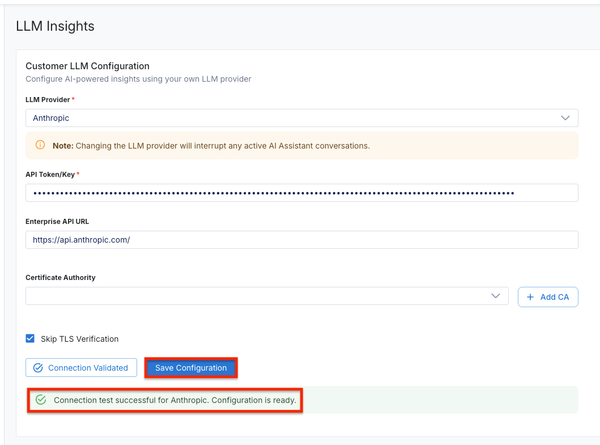600x445 pixels.
Task: Click the connection test successful message
Action: [176, 400]
